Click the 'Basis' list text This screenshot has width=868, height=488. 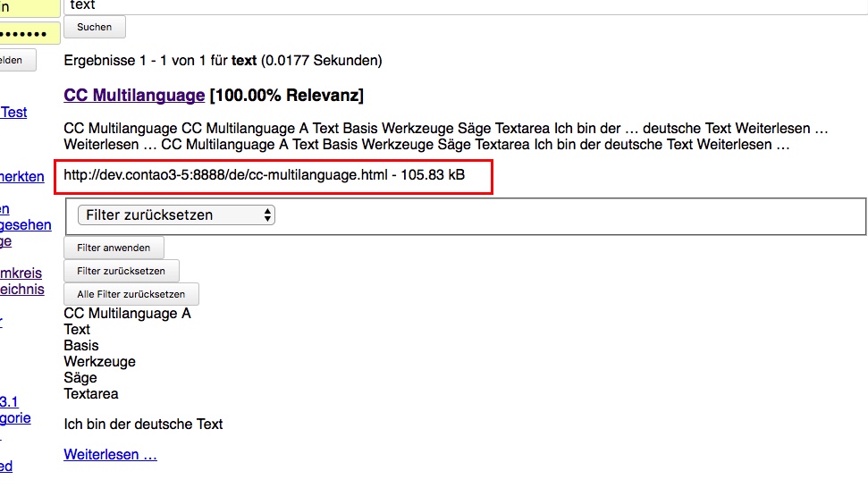point(80,346)
